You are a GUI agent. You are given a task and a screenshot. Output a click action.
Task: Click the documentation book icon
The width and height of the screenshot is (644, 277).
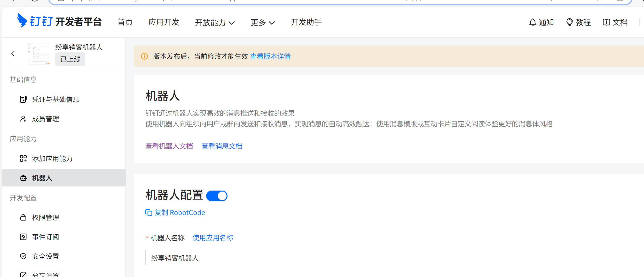pyautogui.click(x=606, y=22)
